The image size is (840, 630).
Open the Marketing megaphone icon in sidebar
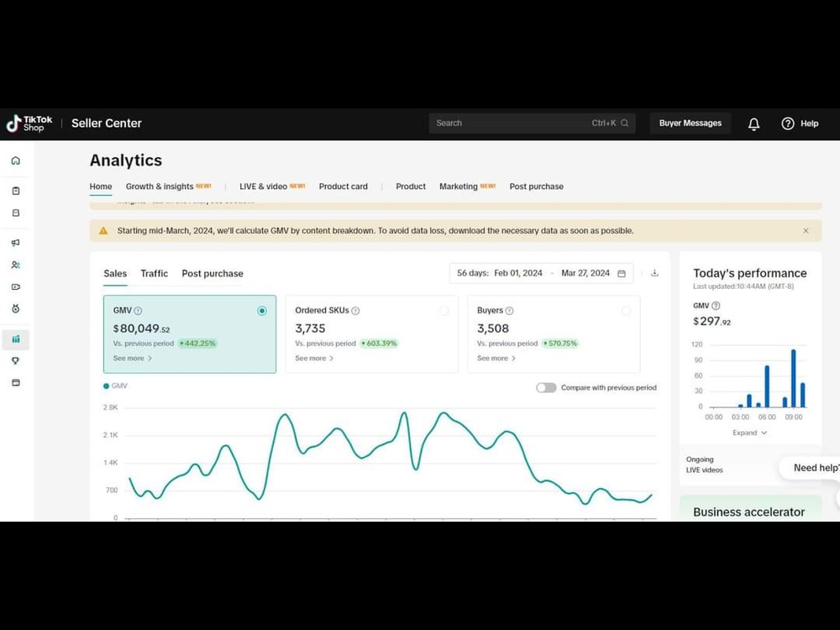[15, 243]
